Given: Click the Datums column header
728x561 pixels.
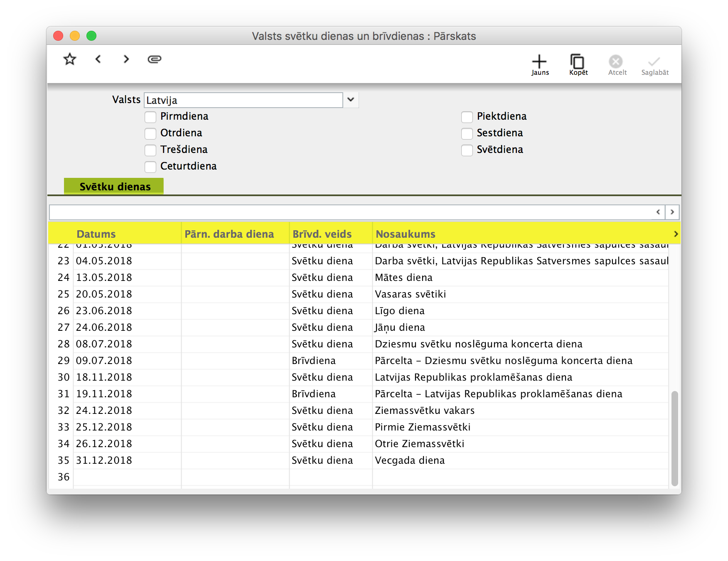Looking at the screenshot, I should (x=96, y=234).
